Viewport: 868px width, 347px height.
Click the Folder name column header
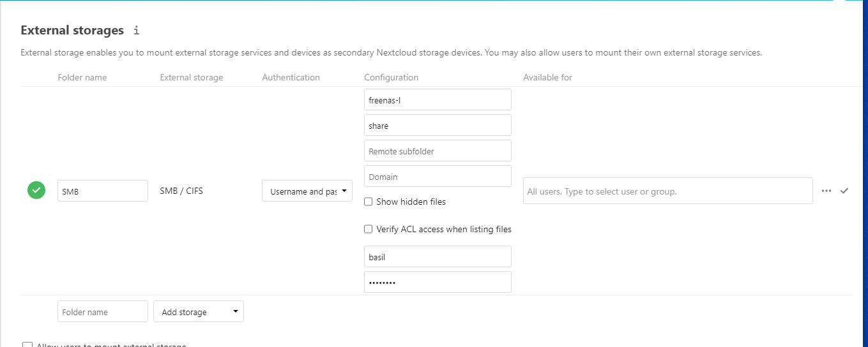[x=82, y=77]
